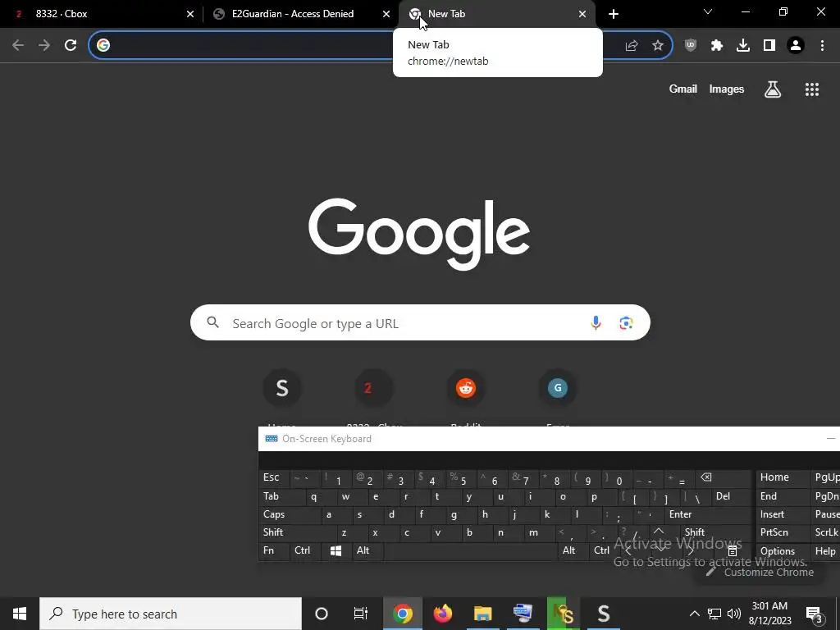Open the taskbar clock showing 3:01 AM
This screenshot has width=840, height=630.
click(769, 614)
